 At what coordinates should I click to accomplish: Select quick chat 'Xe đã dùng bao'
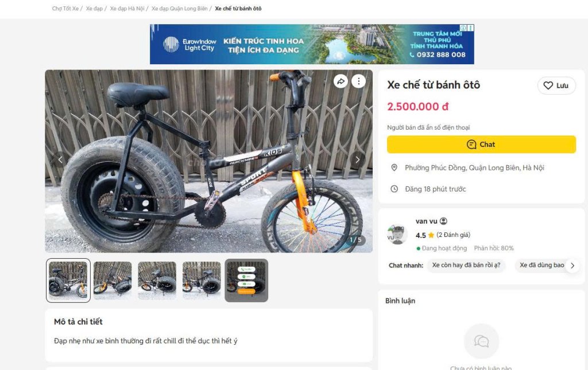click(541, 265)
